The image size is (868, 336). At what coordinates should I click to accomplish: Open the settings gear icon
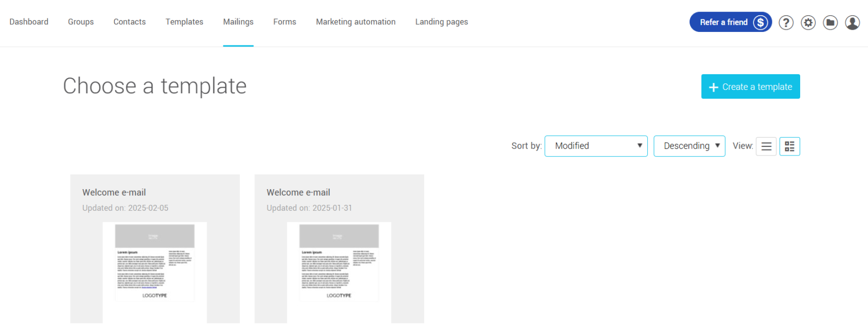pos(808,22)
